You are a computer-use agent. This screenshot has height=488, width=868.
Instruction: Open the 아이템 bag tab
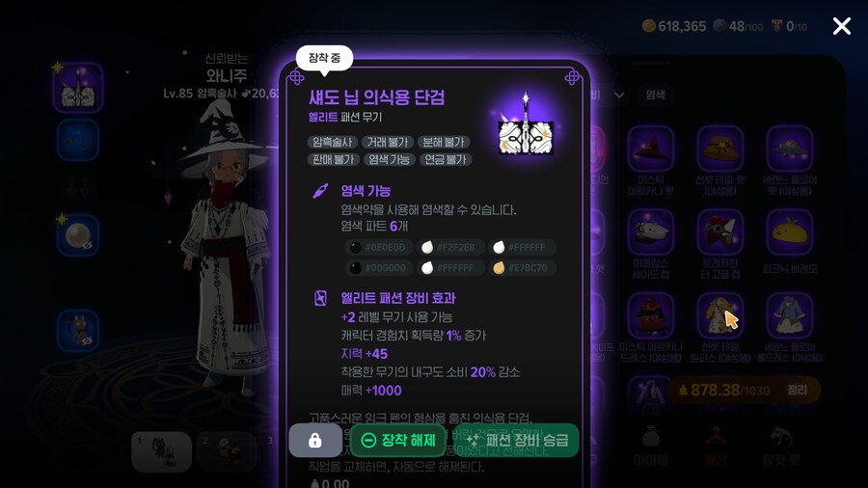650,446
